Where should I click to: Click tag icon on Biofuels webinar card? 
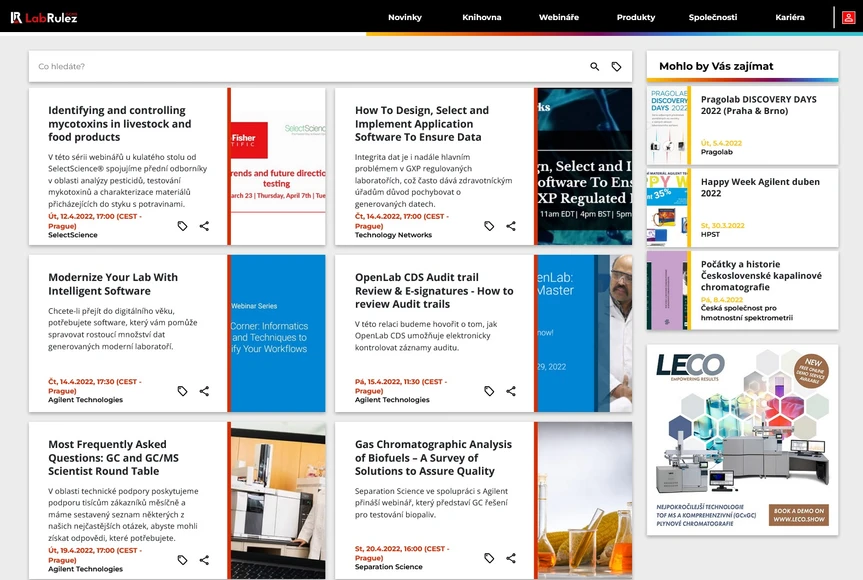tap(489, 558)
